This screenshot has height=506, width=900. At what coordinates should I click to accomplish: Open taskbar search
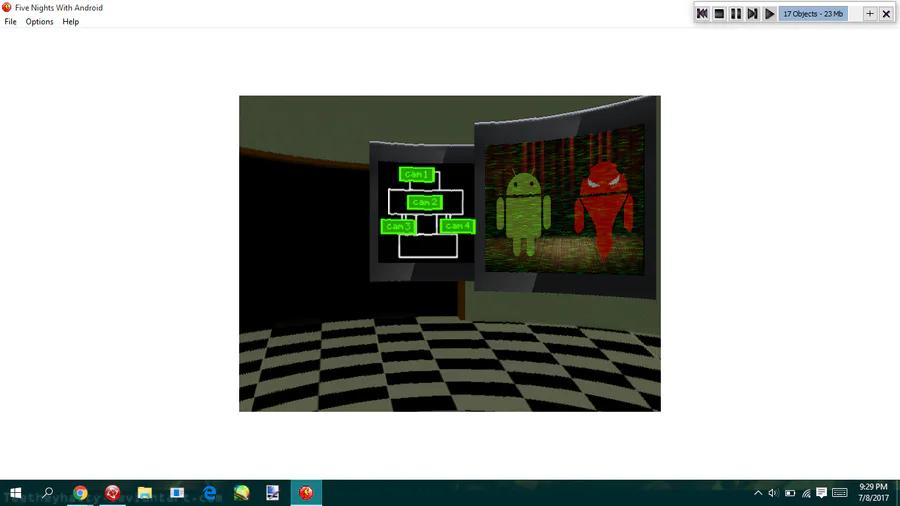point(48,493)
